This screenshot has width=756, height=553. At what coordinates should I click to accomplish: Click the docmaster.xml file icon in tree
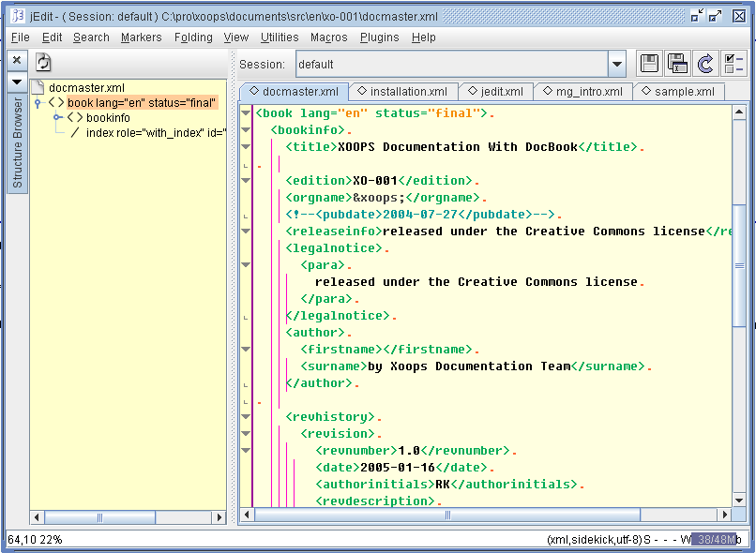[x=38, y=87]
